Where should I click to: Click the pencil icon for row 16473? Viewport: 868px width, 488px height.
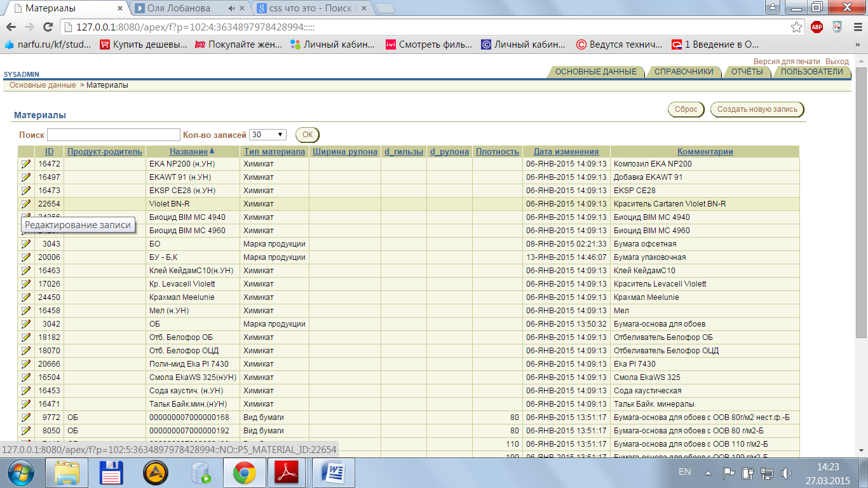pyautogui.click(x=26, y=191)
